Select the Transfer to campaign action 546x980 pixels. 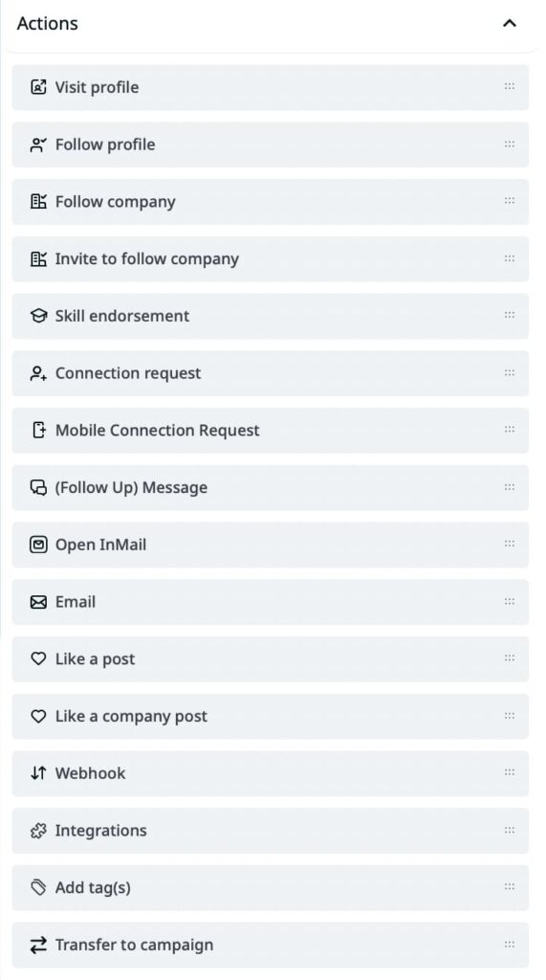[x=270, y=945]
